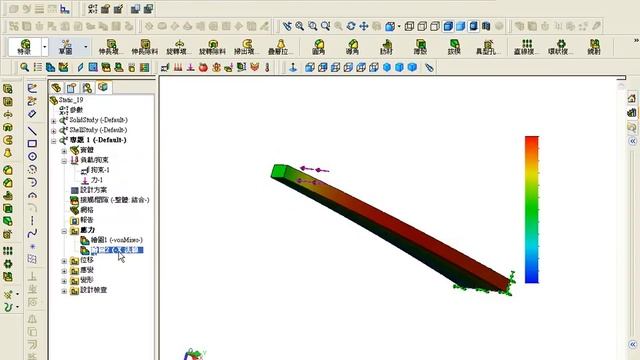The image size is (640, 360).
Task: Click the Rib (肋材) tool
Action: pyautogui.click(x=387, y=47)
